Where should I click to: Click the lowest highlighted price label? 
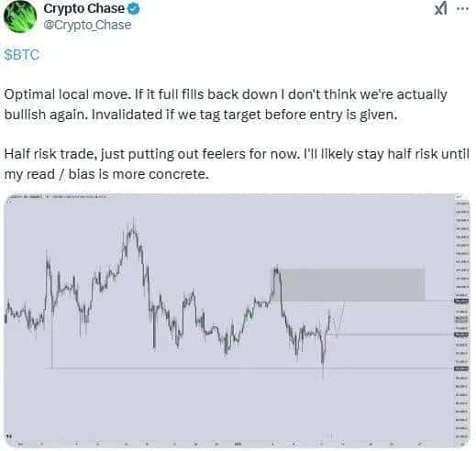[461, 368]
